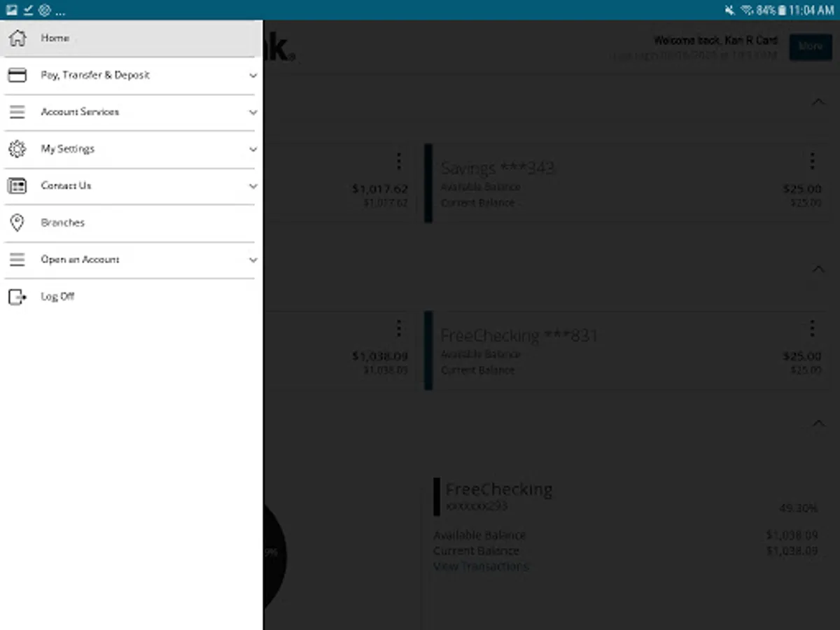Select Open an Account menu item
The width and height of the screenshot is (840, 630).
pos(132,260)
